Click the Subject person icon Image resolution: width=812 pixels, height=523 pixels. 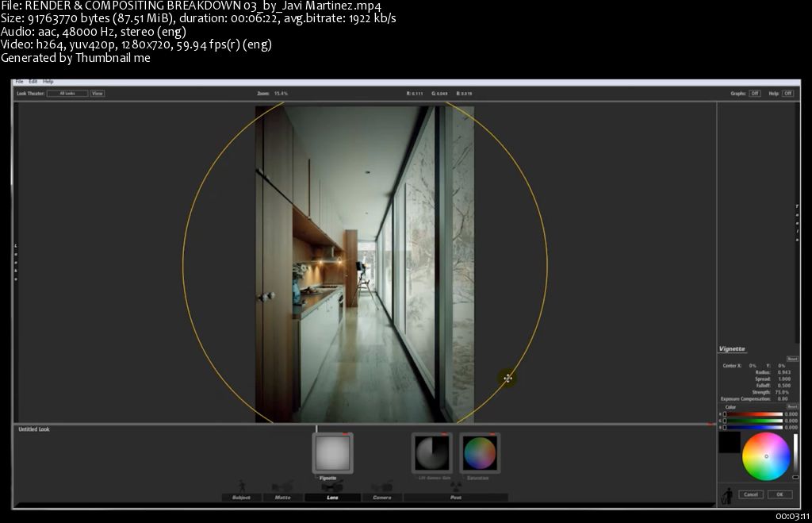[242, 486]
